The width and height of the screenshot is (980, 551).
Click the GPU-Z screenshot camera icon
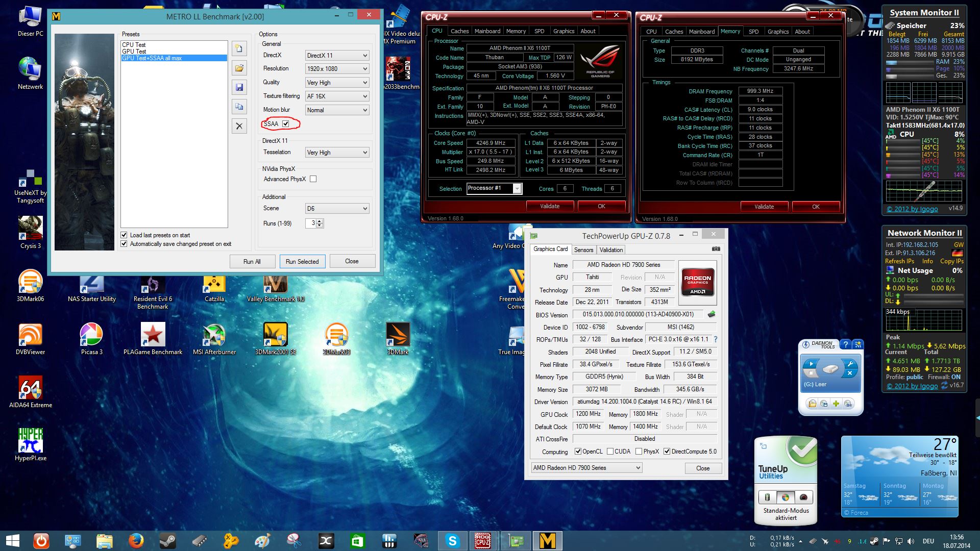pyautogui.click(x=716, y=249)
